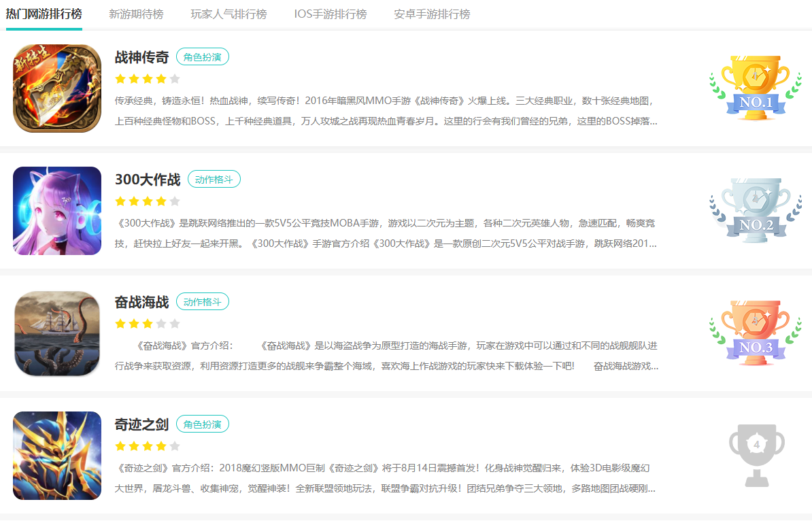This screenshot has width=812, height=521.
Task: Click the 奇迹之剑 game title
Action: pyautogui.click(x=141, y=424)
